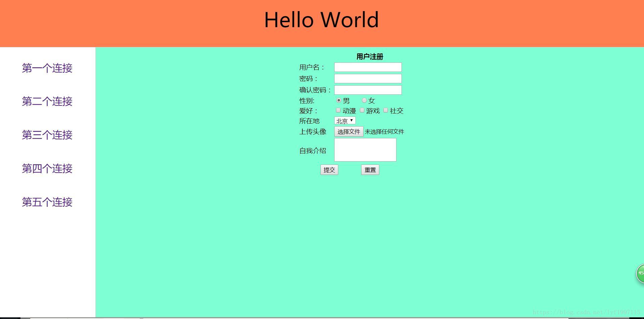Viewport: 644px width, 319px height.
Task: Open the 第三个连接 link
Action: pos(47,135)
